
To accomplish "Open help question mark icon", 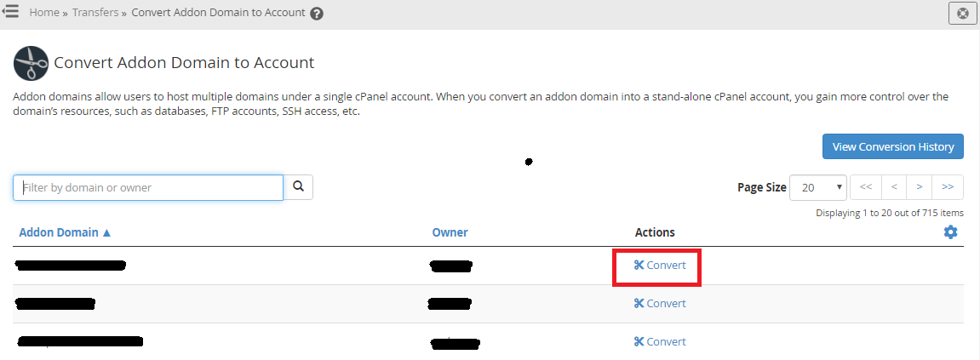I will click(317, 13).
